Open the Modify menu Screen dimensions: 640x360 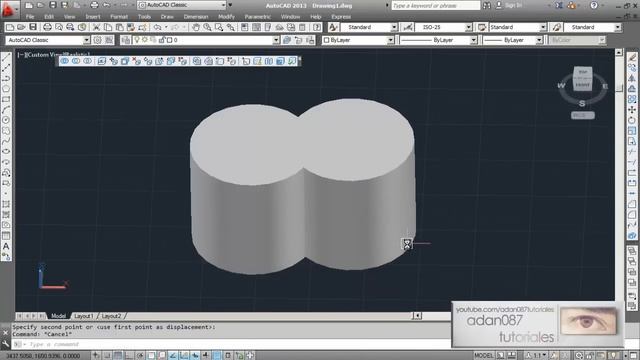pyautogui.click(x=226, y=17)
